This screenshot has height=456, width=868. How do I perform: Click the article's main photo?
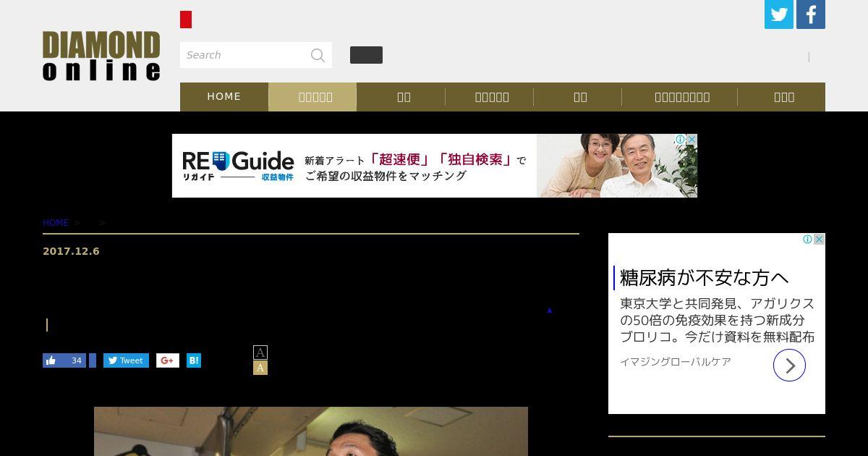tap(311, 431)
